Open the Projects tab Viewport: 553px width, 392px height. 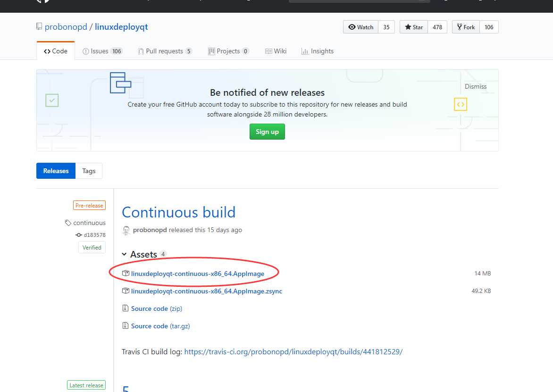point(228,51)
